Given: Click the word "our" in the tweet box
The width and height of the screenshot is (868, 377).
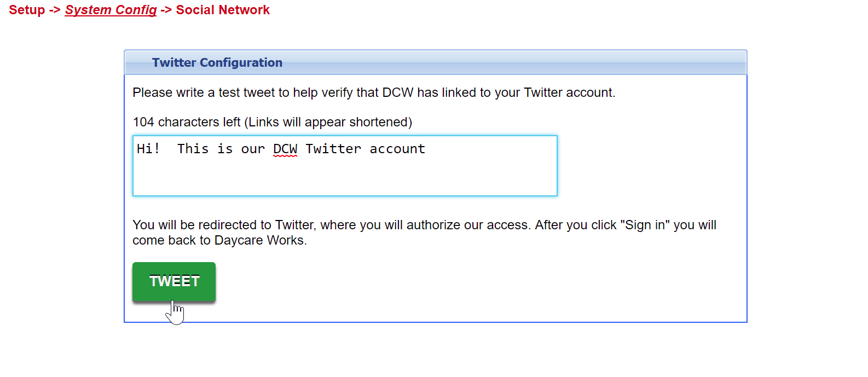Looking at the screenshot, I should tap(253, 149).
